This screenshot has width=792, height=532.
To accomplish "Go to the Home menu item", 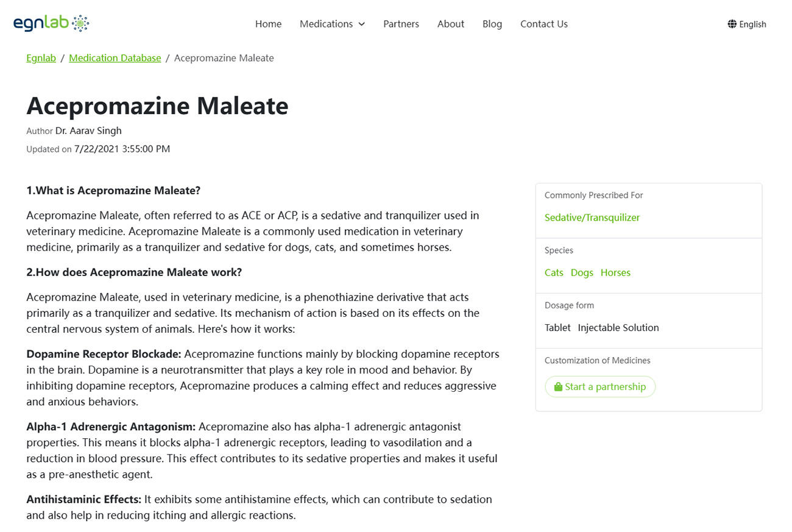I will (x=268, y=24).
